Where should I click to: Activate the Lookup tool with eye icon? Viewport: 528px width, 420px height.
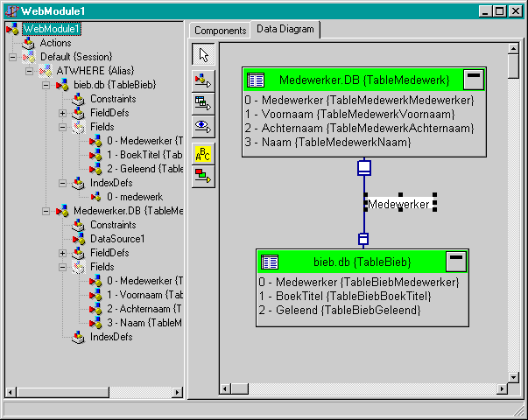[202, 126]
